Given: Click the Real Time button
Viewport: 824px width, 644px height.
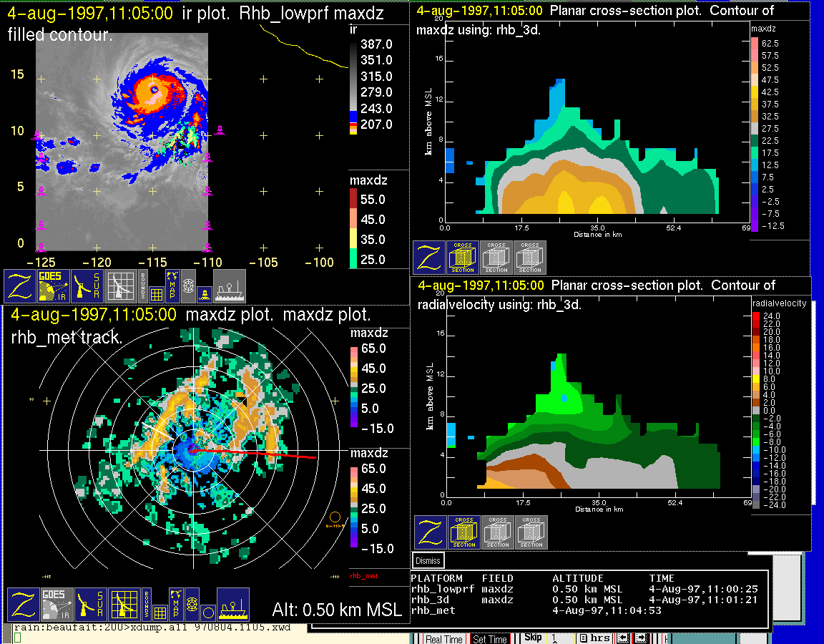Looking at the screenshot, I should [x=444, y=639].
